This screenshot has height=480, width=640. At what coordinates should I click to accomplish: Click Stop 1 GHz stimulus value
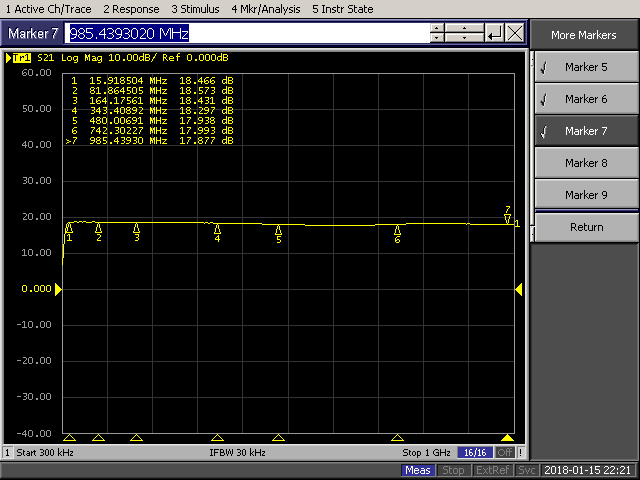(426, 453)
